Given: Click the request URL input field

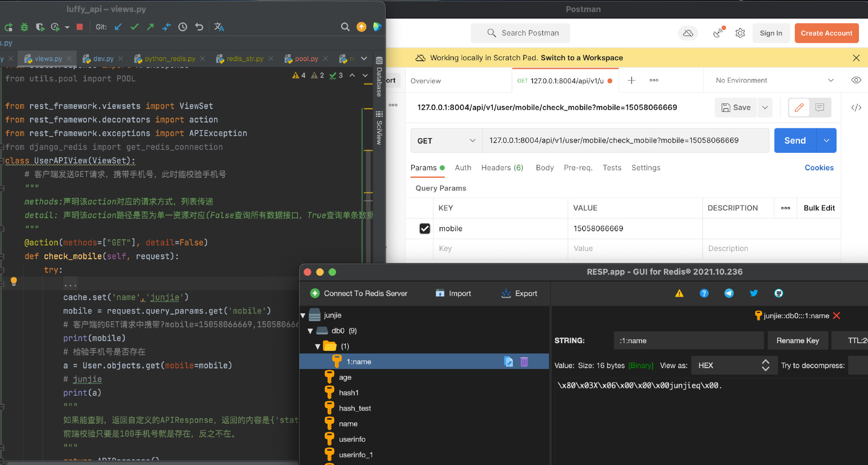Looking at the screenshot, I should 625,140.
